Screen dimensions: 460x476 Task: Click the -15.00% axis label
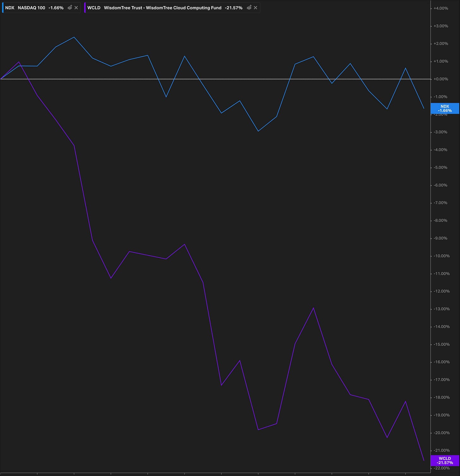tap(441, 344)
